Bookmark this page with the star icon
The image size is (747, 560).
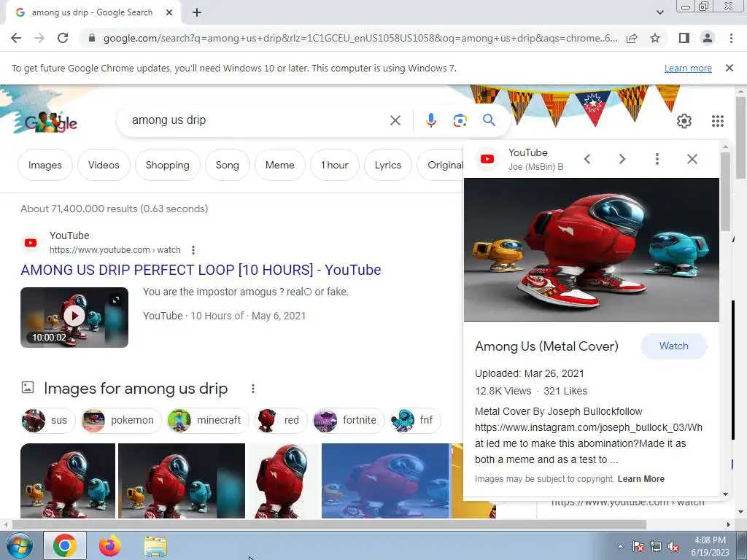click(x=655, y=38)
